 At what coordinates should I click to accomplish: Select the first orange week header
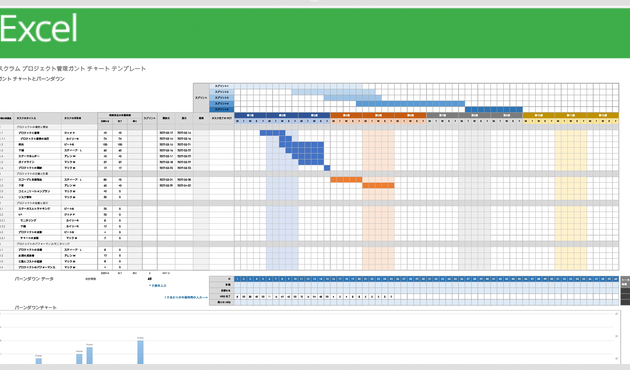[x=346, y=115]
